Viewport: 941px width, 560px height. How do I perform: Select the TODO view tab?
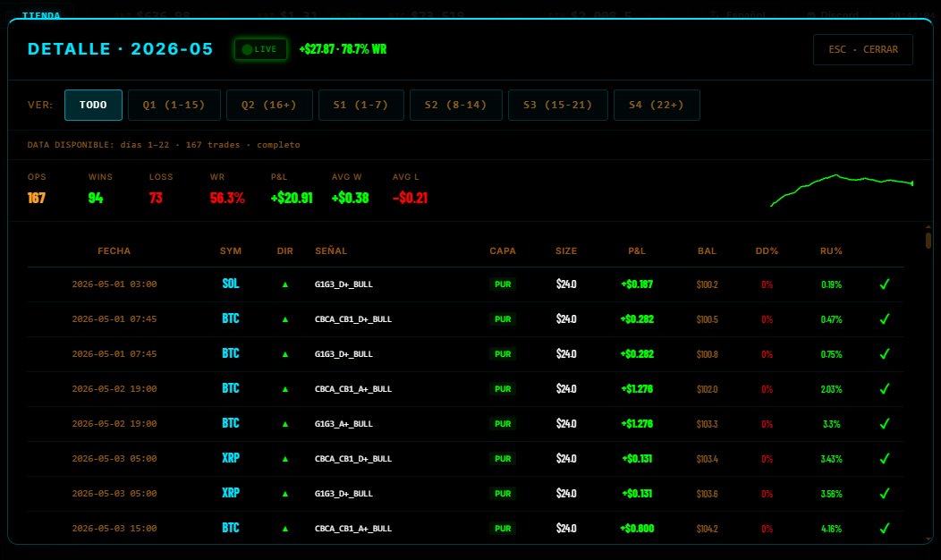point(93,105)
